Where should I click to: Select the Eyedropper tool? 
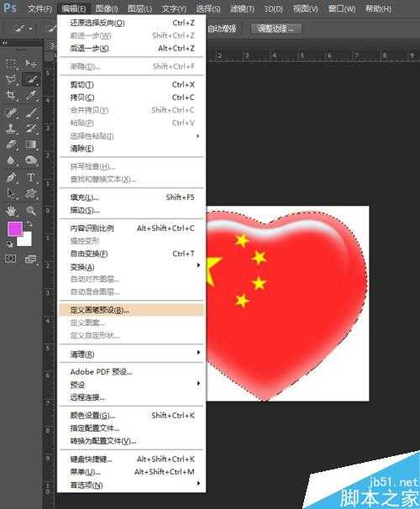click(31, 95)
